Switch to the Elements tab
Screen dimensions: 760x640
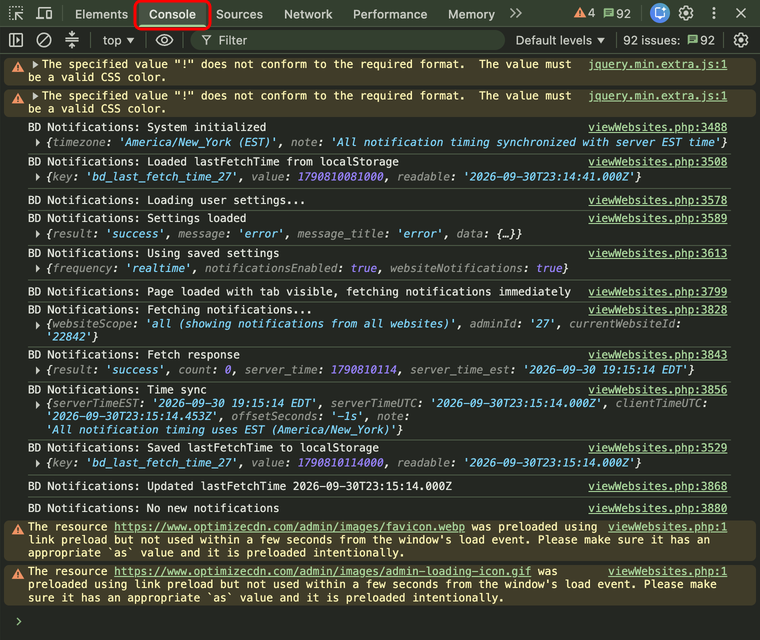[101, 15]
